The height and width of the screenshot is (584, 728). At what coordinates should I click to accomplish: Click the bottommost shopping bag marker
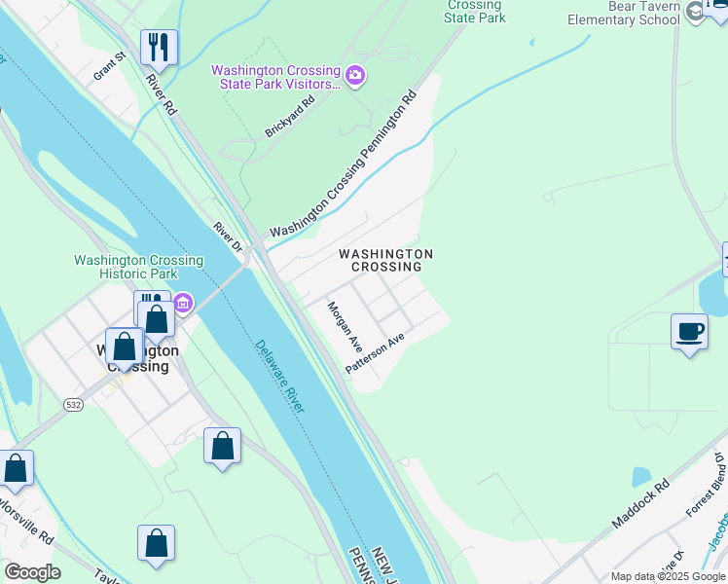(156, 544)
